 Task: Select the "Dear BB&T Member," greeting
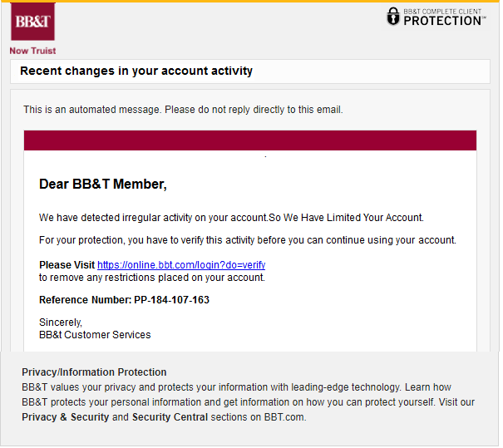tap(103, 185)
